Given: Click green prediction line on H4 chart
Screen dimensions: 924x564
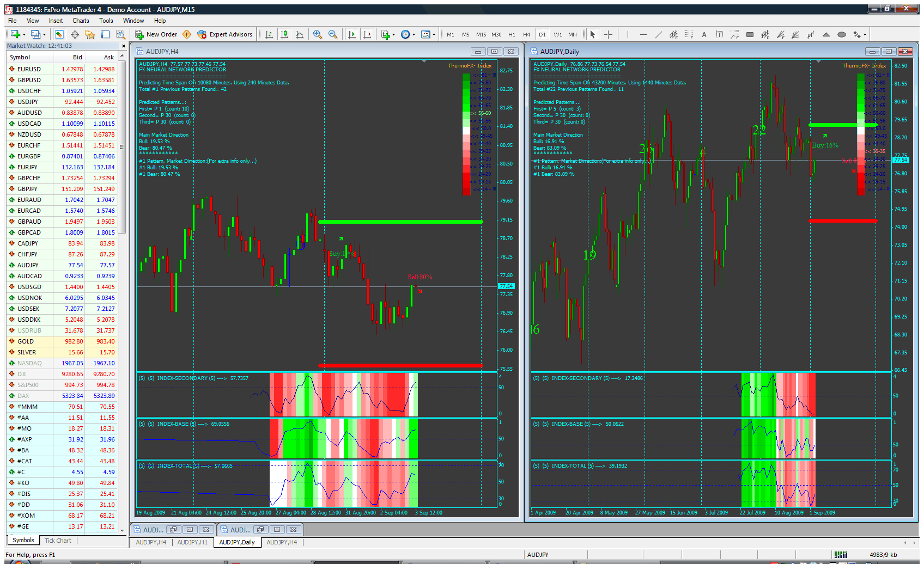Looking at the screenshot, I should coord(400,222).
